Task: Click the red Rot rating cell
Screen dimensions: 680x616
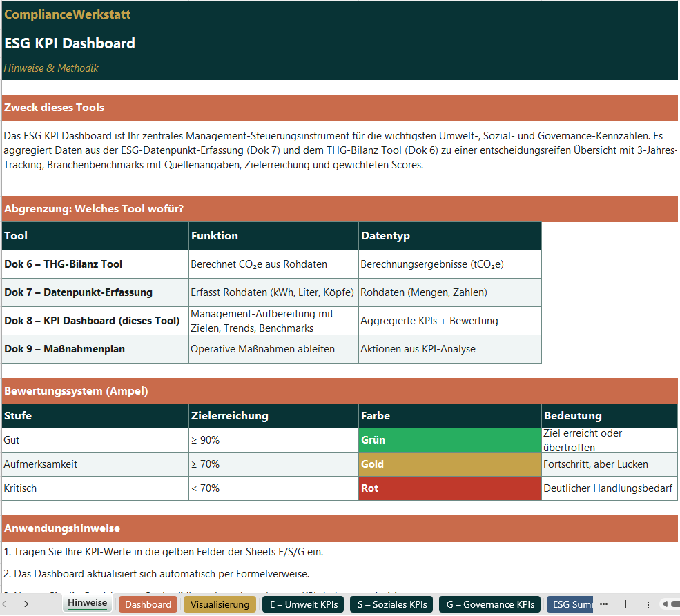Action: pyautogui.click(x=447, y=488)
